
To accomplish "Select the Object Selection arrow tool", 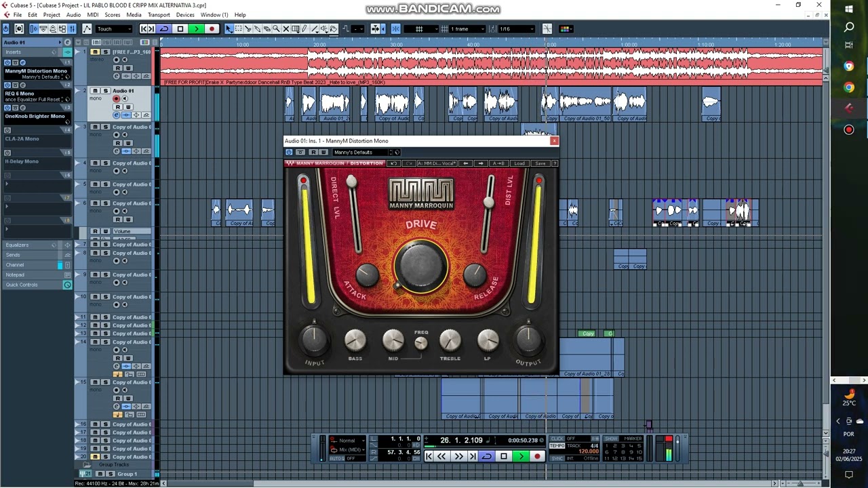I will coord(229,29).
